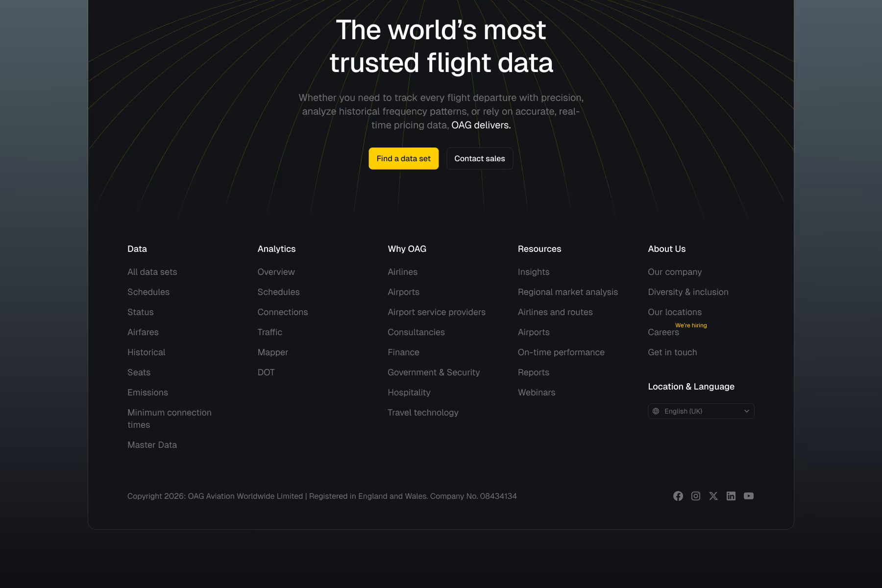Open the Travel technology link
The height and width of the screenshot is (588, 882).
[423, 413]
